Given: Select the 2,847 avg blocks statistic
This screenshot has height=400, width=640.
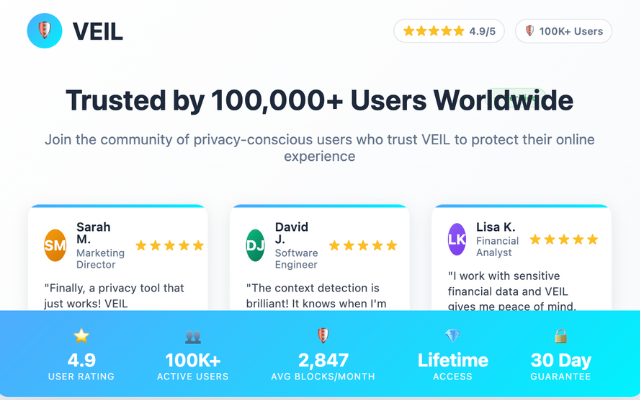Looking at the screenshot, I should point(322,360).
